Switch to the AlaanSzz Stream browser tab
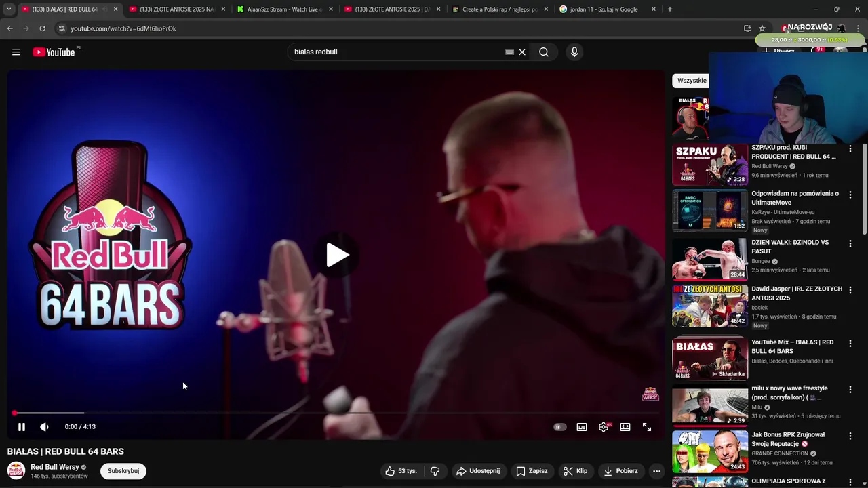Image resolution: width=868 pixels, height=488 pixels. tap(283, 9)
